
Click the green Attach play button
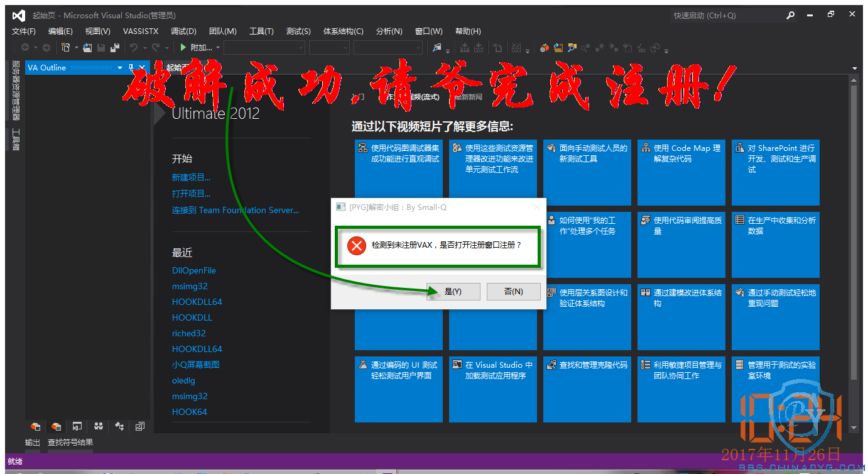pos(183,47)
